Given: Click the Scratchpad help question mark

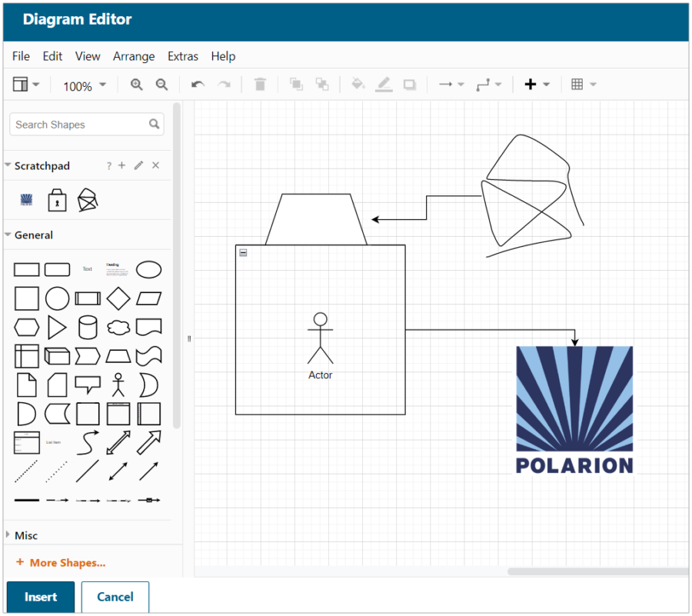Looking at the screenshot, I should (x=108, y=165).
